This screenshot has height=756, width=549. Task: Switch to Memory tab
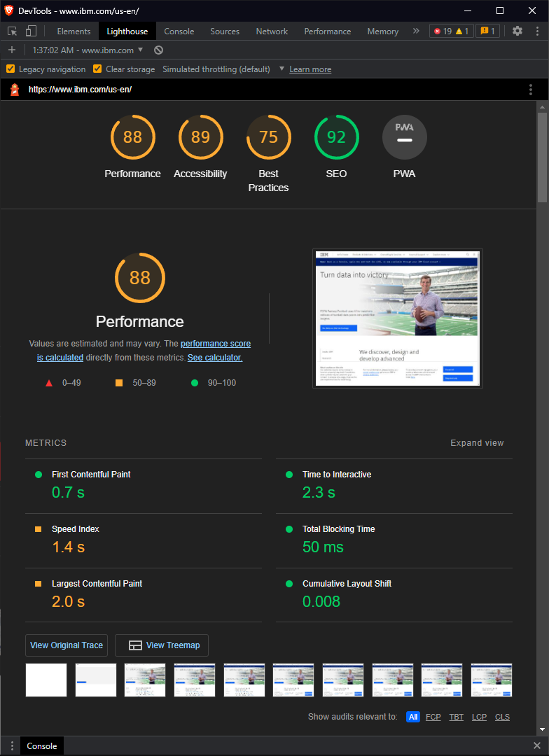[x=383, y=31]
